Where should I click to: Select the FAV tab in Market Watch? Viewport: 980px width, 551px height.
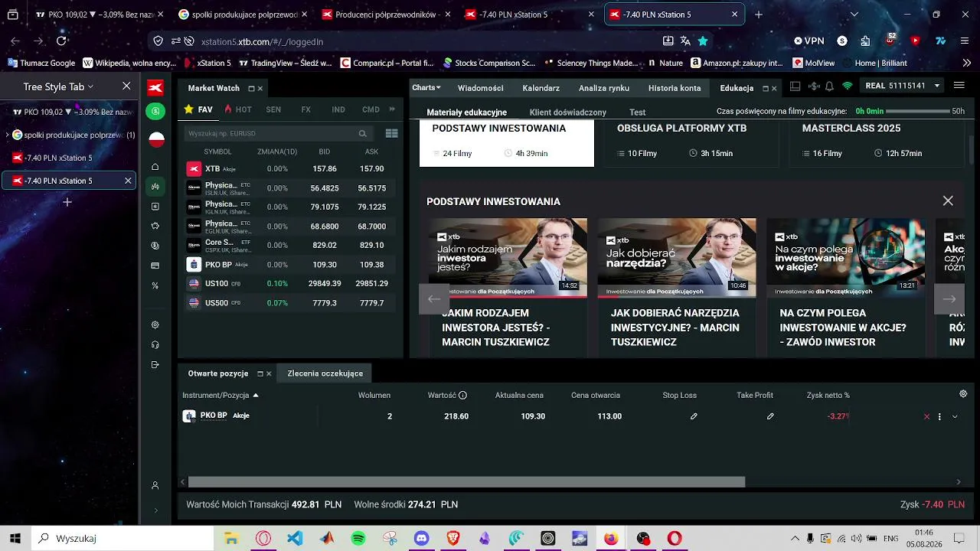click(198, 109)
